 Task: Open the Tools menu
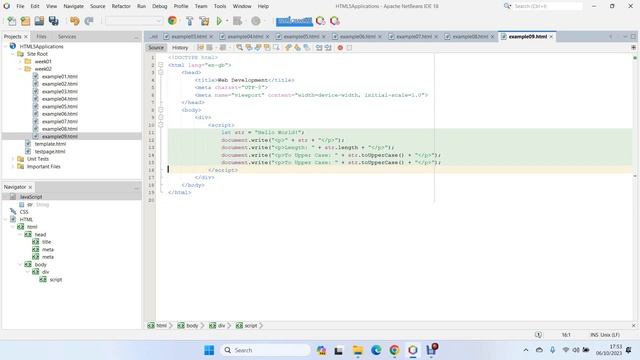point(220,6)
